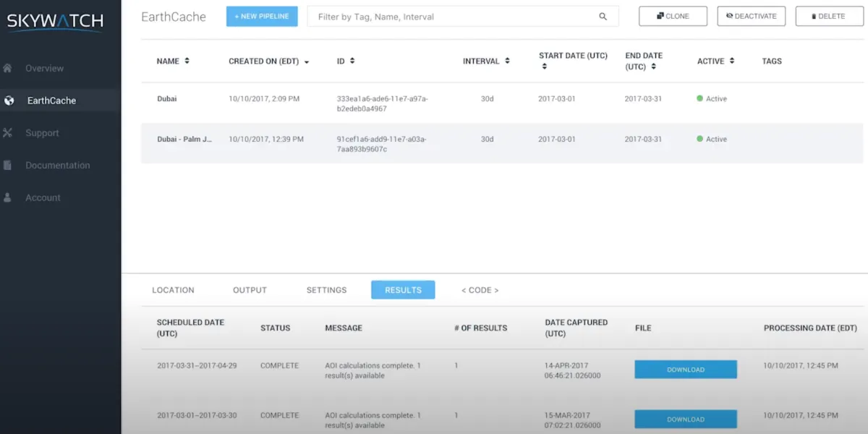868x434 pixels.
Task: Click the DELETE button
Action: pos(829,17)
